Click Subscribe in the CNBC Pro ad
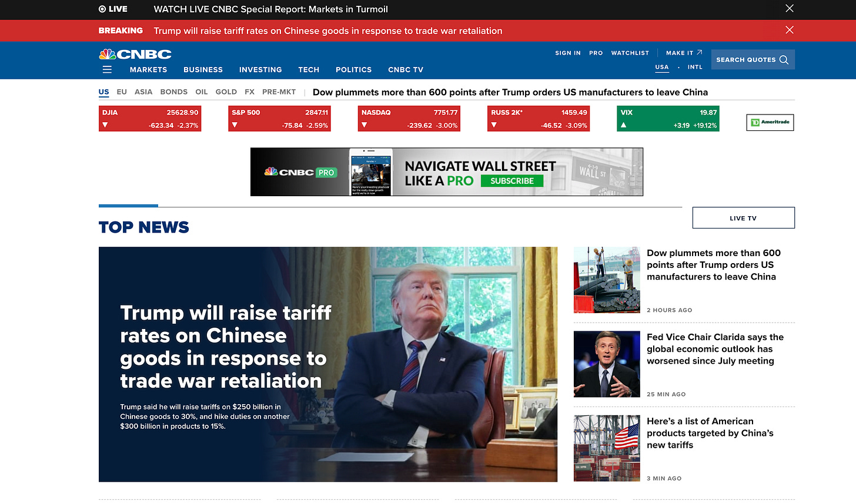 click(x=511, y=181)
